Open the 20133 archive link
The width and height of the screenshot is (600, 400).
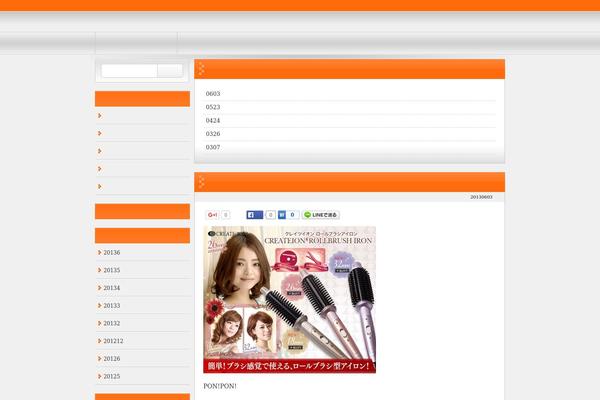tap(111, 306)
